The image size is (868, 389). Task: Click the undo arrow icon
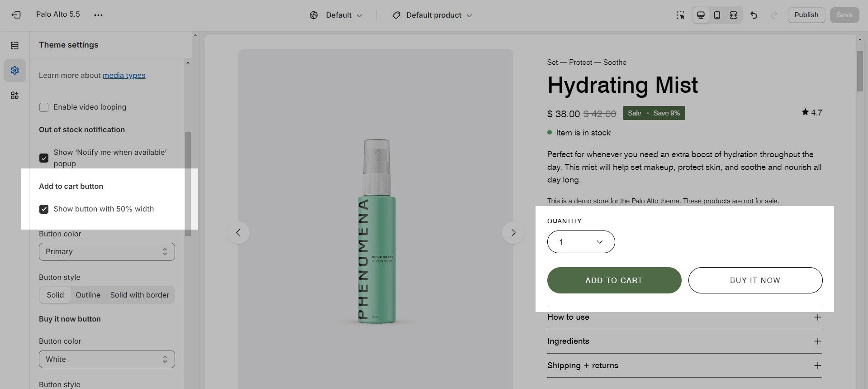click(754, 15)
